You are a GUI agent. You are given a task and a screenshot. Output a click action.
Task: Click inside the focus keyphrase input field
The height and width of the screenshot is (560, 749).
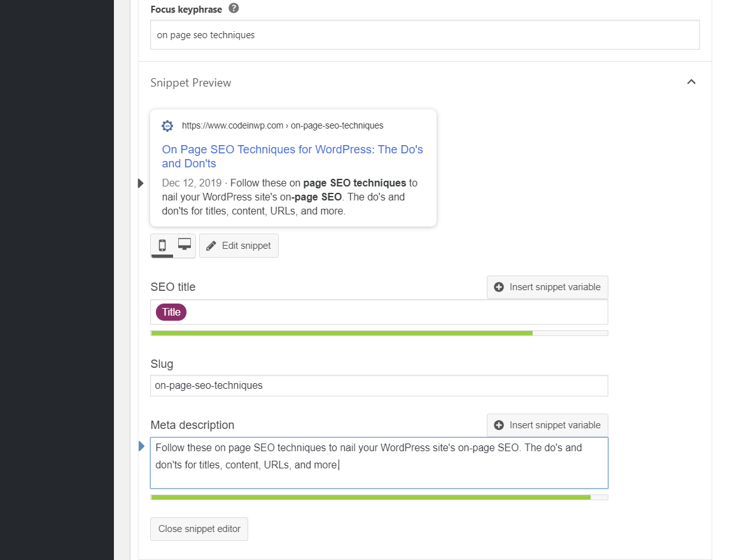pyautogui.click(x=424, y=34)
